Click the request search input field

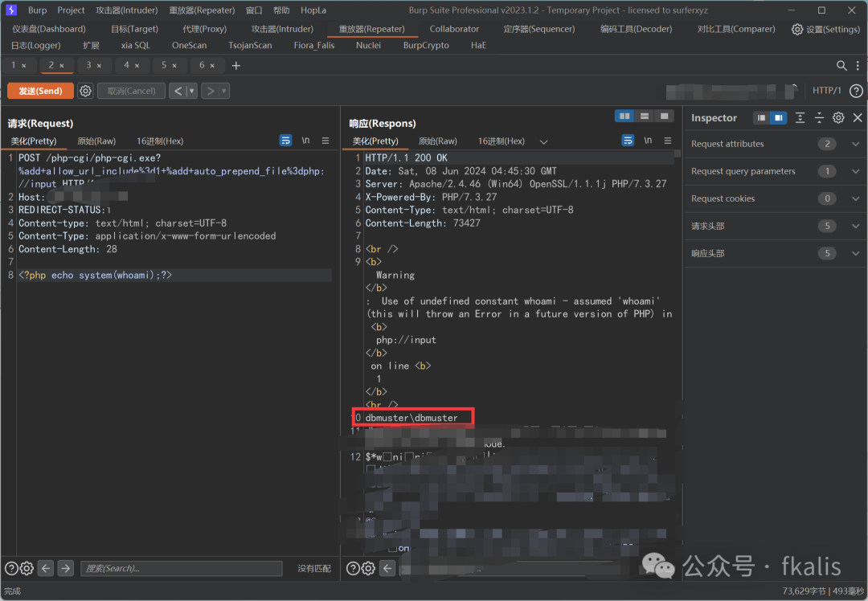(182, 568)
